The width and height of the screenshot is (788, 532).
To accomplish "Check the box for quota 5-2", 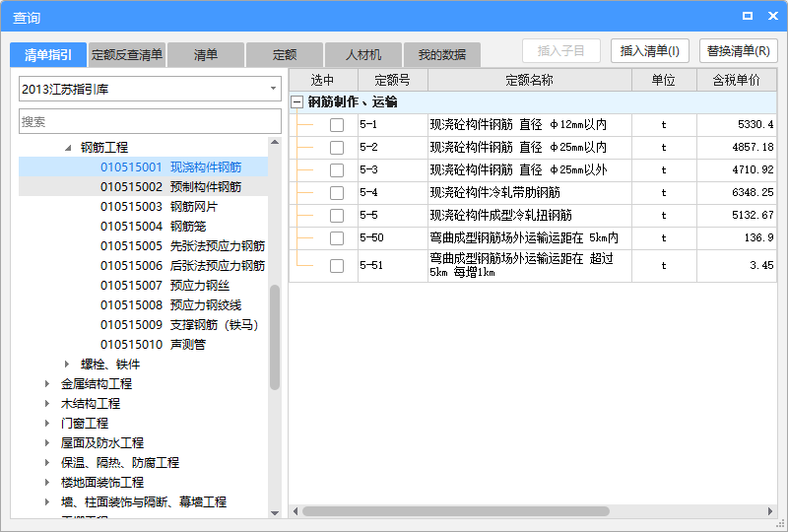I will [337, 148].
